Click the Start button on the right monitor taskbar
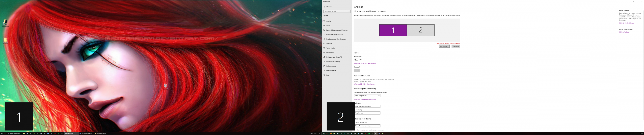 [x=324, y=133]
